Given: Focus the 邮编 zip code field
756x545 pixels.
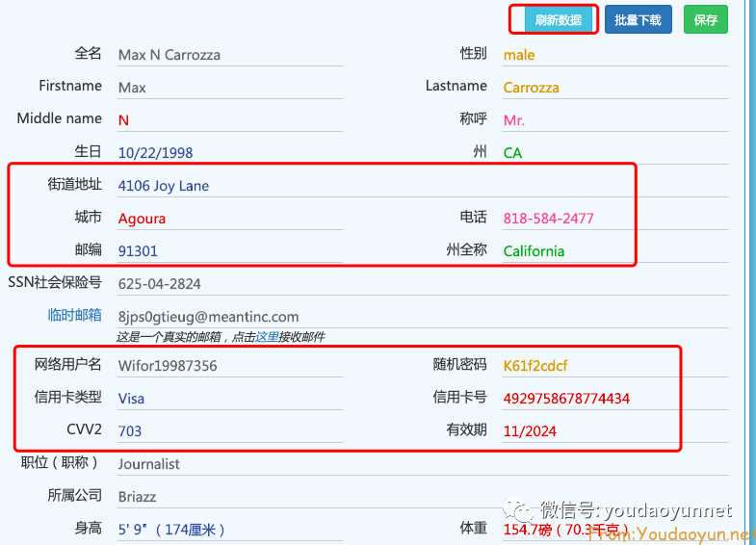Looking at the screenshot, I should (x=229, y=251).
